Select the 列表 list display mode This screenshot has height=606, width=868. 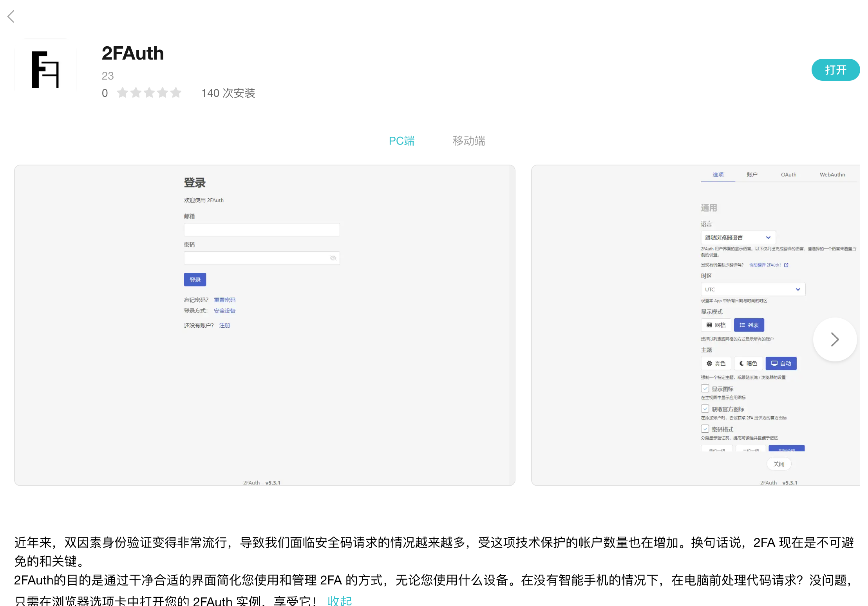pyautogui.click(x=749, y=325)
